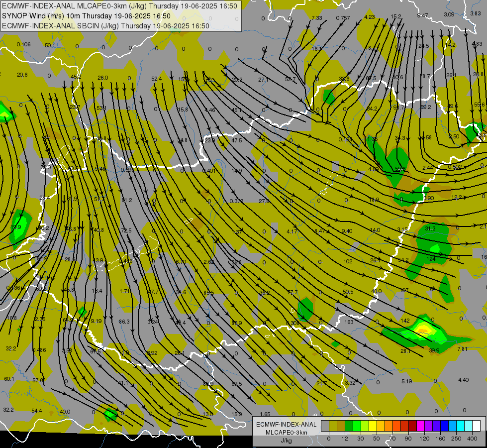Click the legend tick label 50

[x=376, y=439]
